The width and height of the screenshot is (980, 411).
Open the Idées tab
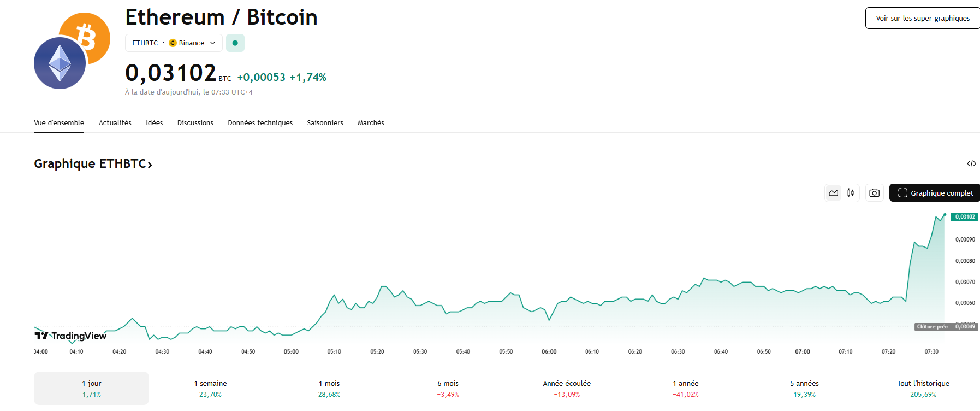(155, 122)
